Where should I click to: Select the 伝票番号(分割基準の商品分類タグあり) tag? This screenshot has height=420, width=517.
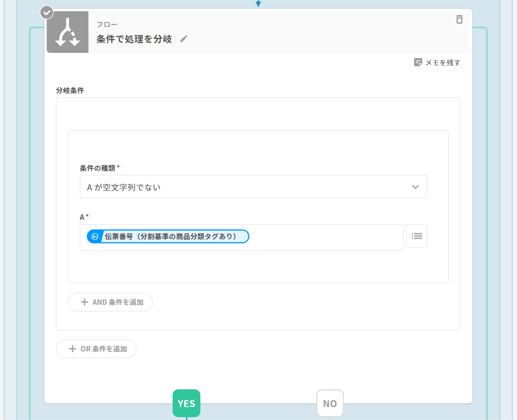[x=170, y=236]
